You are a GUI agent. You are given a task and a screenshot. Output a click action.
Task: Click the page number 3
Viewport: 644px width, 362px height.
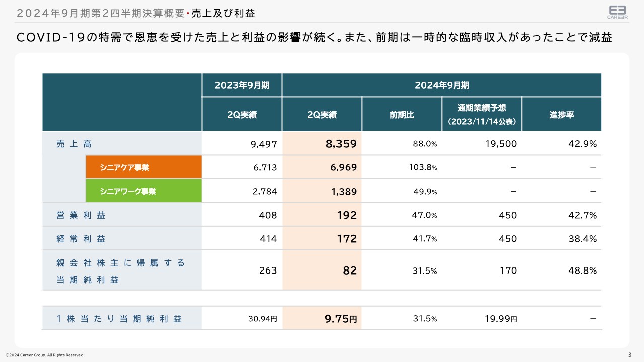[x=630, y=354]
